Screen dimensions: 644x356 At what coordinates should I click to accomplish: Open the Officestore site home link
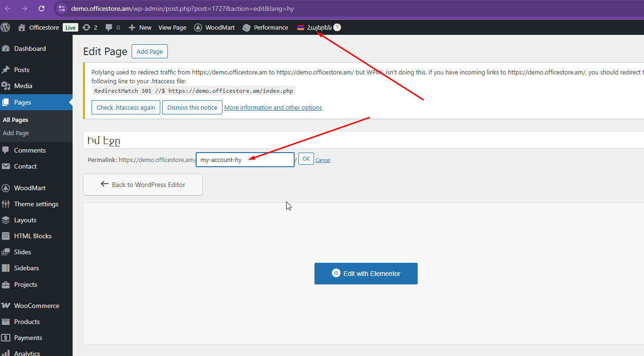(x=38, y=27)
